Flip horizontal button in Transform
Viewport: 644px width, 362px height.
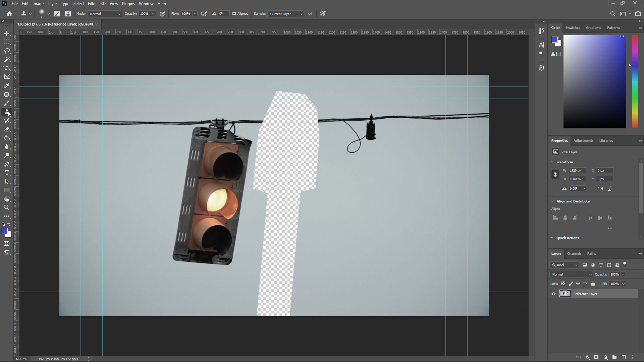600,188
